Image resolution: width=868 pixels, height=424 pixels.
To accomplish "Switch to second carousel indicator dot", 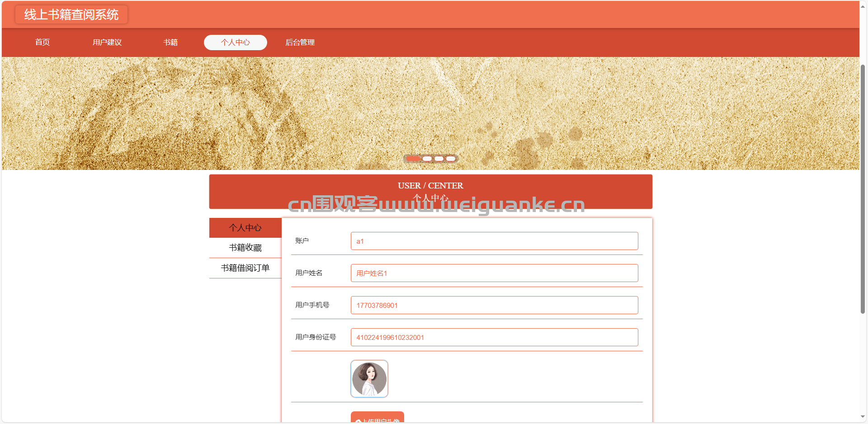I will pos(427,158).
